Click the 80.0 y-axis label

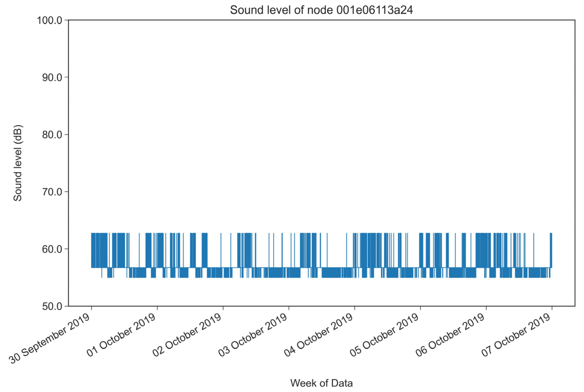(52, 135)
